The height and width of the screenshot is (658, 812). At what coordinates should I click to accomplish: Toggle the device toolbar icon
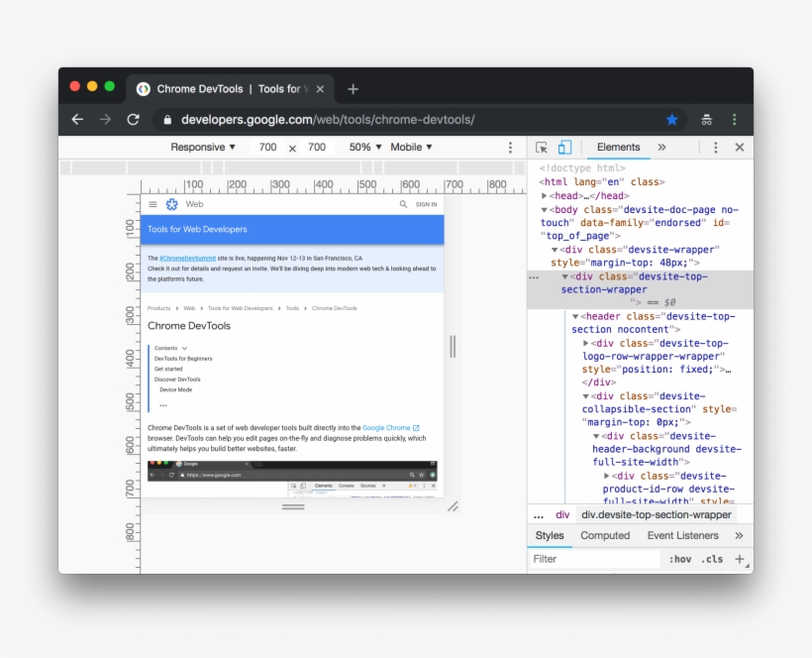564,148
